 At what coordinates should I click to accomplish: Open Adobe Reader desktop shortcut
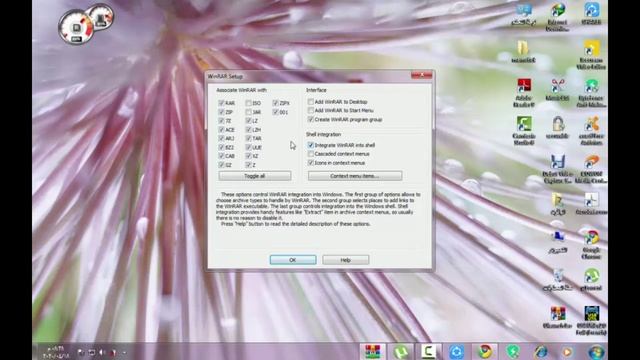(524, 93)
